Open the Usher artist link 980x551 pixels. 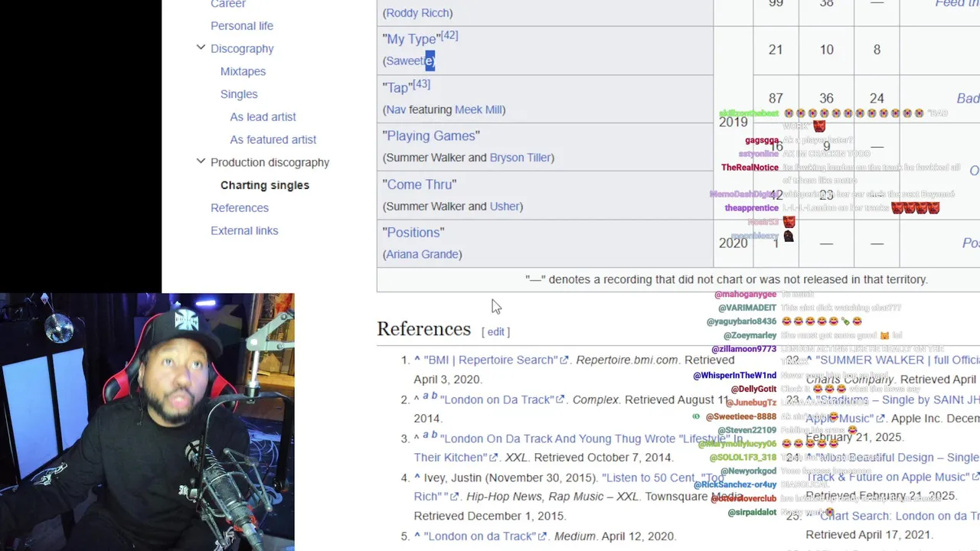(505, 206)
